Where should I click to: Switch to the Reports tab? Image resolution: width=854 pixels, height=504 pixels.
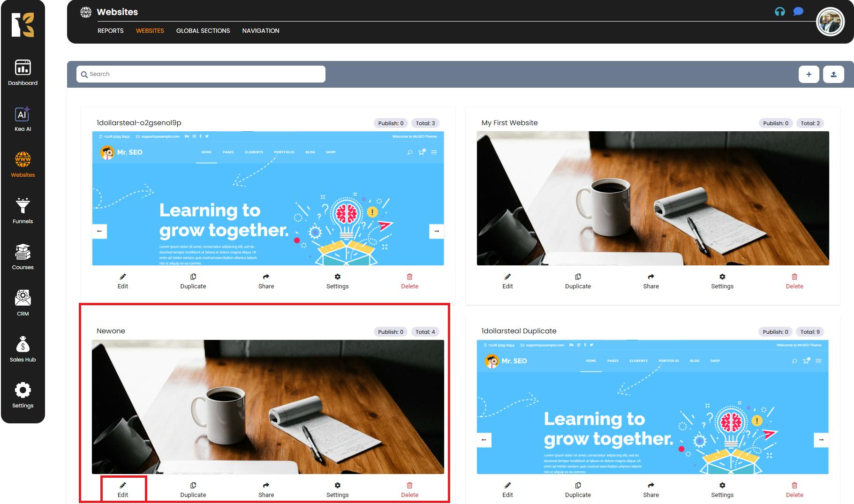pos(110,30)
